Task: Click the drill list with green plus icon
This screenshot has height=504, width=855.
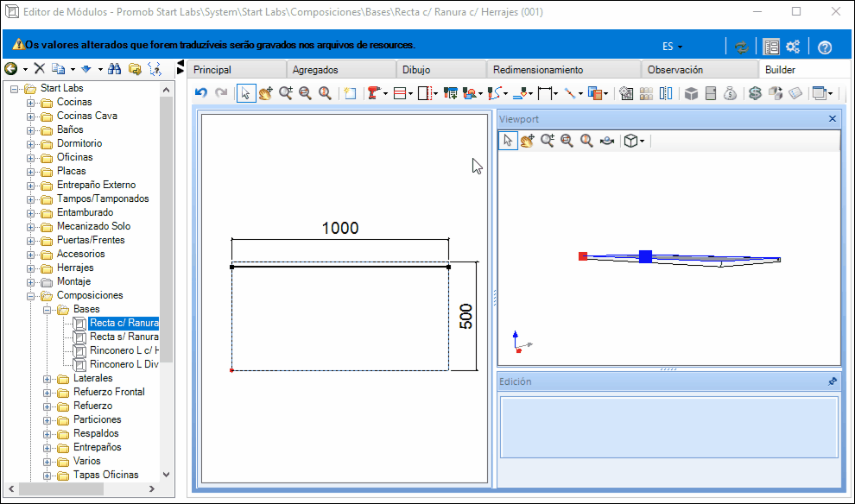Action: tap(451, 93)
